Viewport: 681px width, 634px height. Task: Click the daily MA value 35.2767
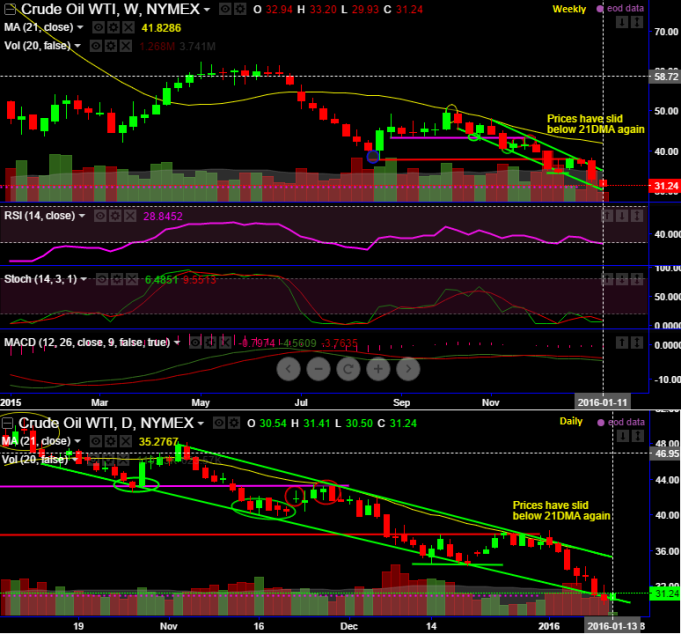[159, 442]
